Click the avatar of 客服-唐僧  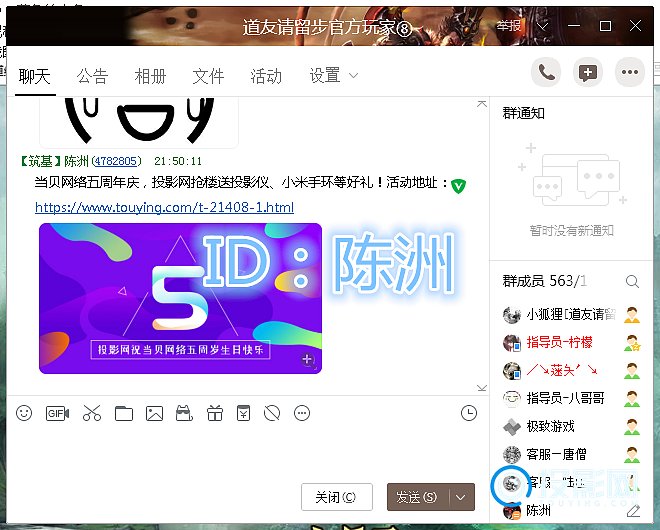(512, 455)
